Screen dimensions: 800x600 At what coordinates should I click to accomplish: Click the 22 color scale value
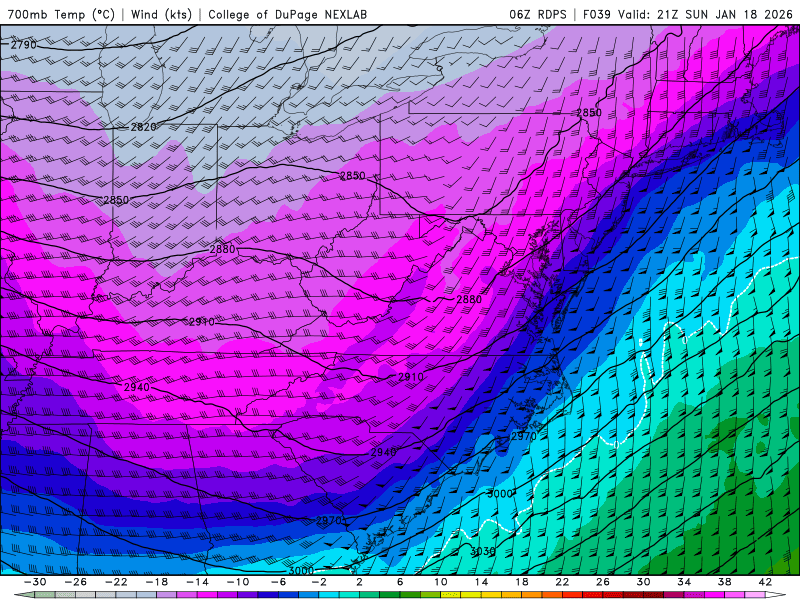pos(562,582)
